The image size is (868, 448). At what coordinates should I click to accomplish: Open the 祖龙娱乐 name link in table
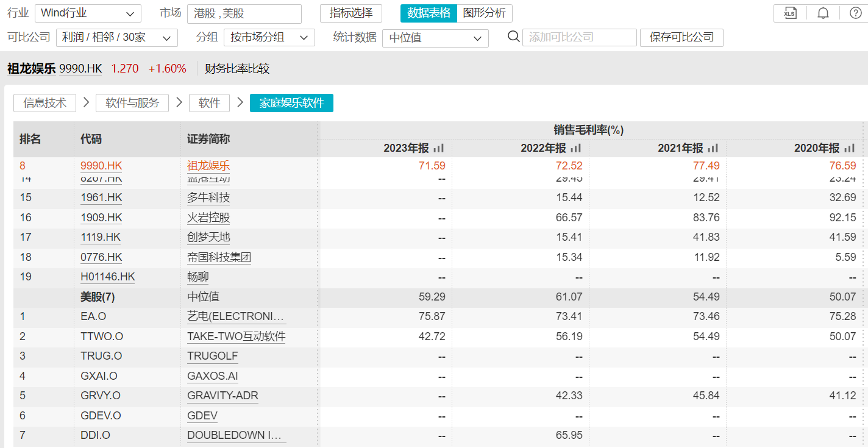click(x=208, y=166)
